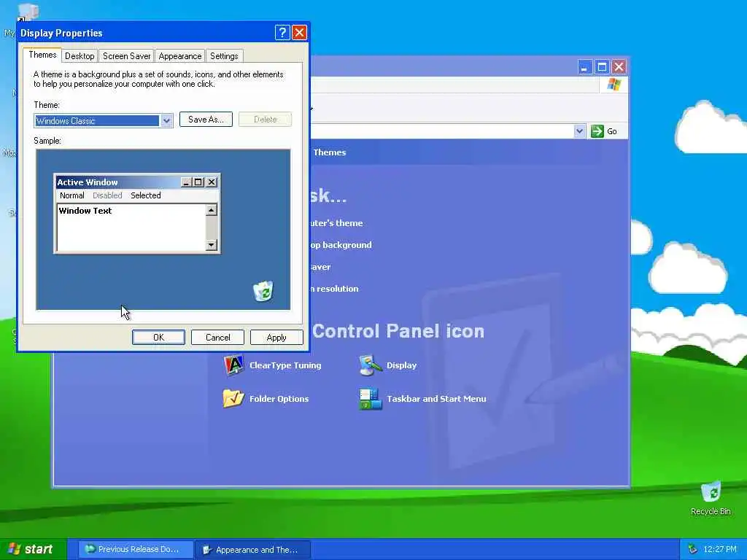The height and width of the screenshot is (560, 747).
Task: Click the Recycle Bin in the sample preview
Action: pyautogui.click(x=263, y=291)
